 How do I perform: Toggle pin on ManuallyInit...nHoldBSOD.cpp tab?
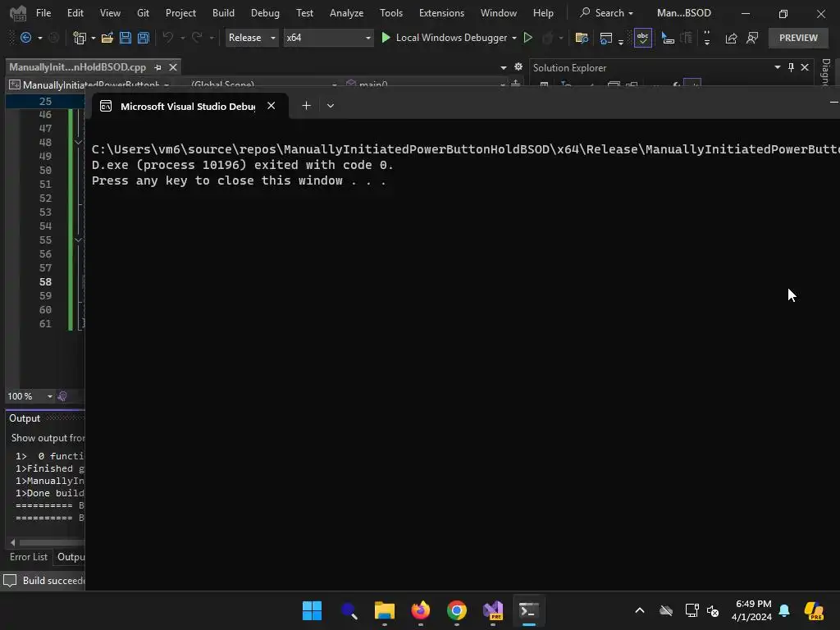tap(157, 67)
